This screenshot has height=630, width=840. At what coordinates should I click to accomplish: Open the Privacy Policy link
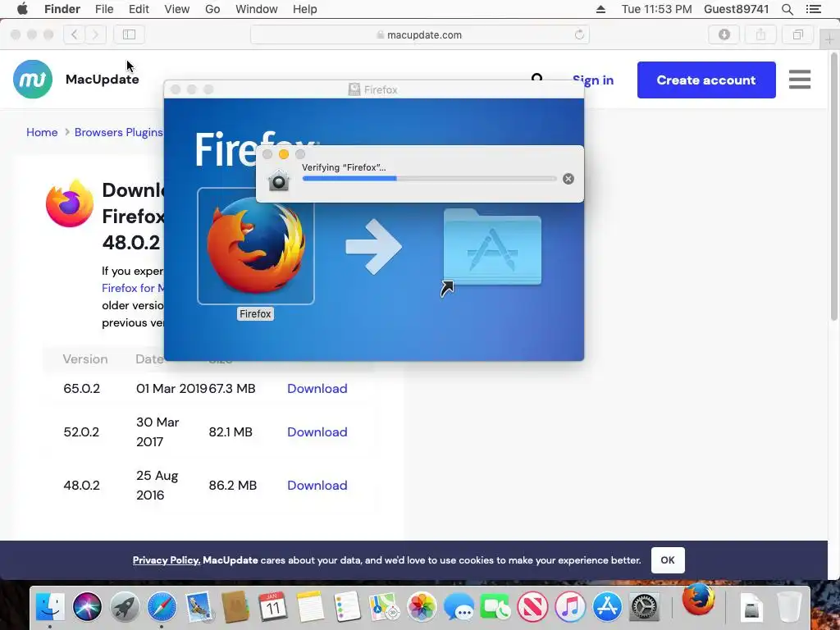pos(167,560)
